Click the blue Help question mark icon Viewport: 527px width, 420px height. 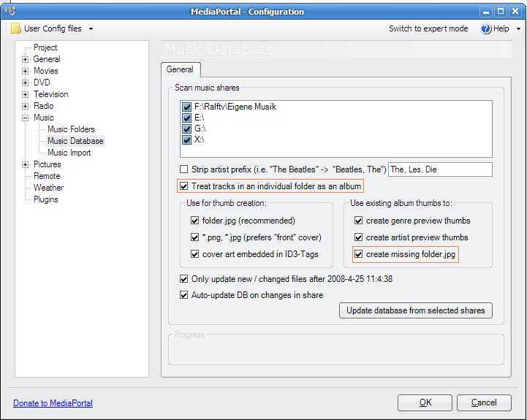(486, 29)
